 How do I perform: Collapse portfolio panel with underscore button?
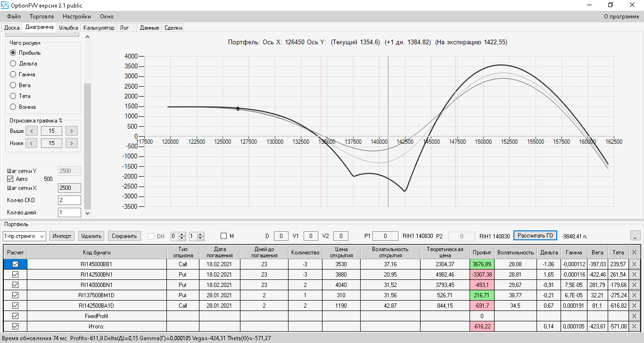(x=635, y=236)
